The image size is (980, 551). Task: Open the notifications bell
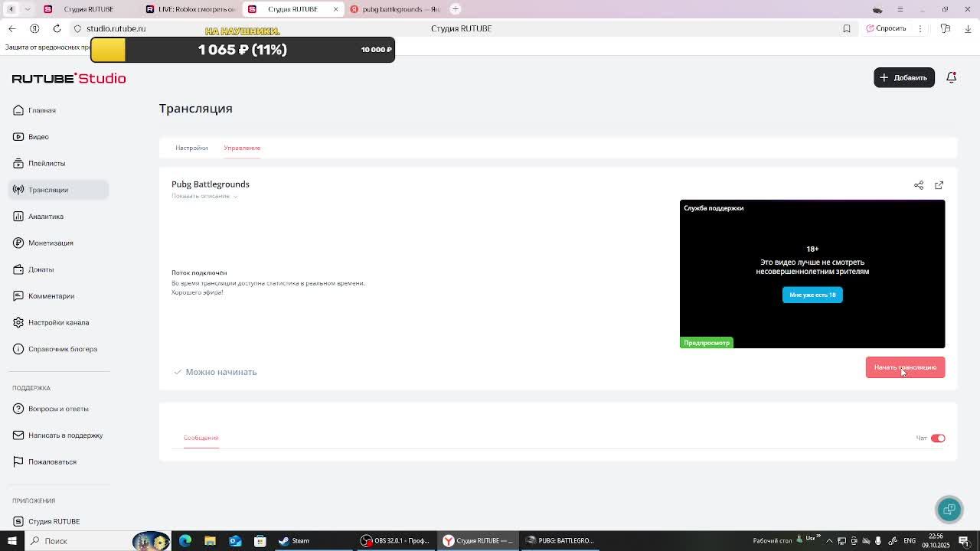pos(952,77)
